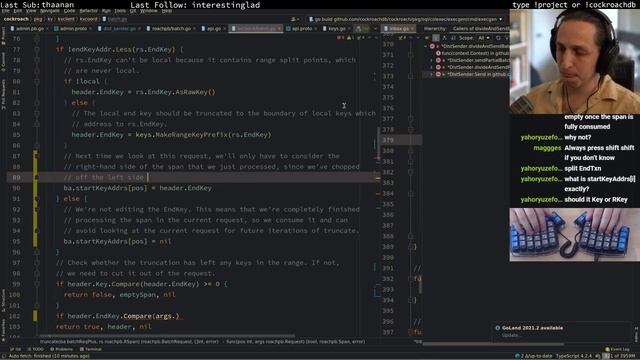
Task: Switch to the admin.proto editor tab
Action: (73, 29)
